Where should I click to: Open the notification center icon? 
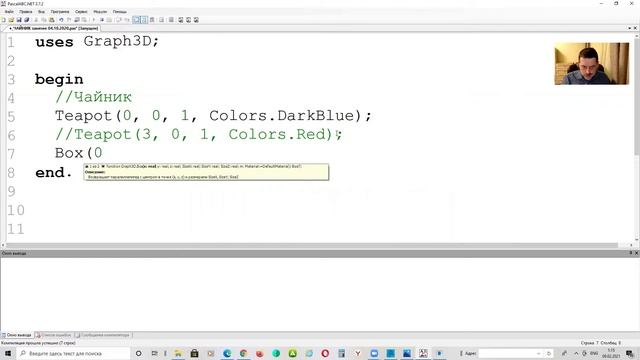click(630, 353)
